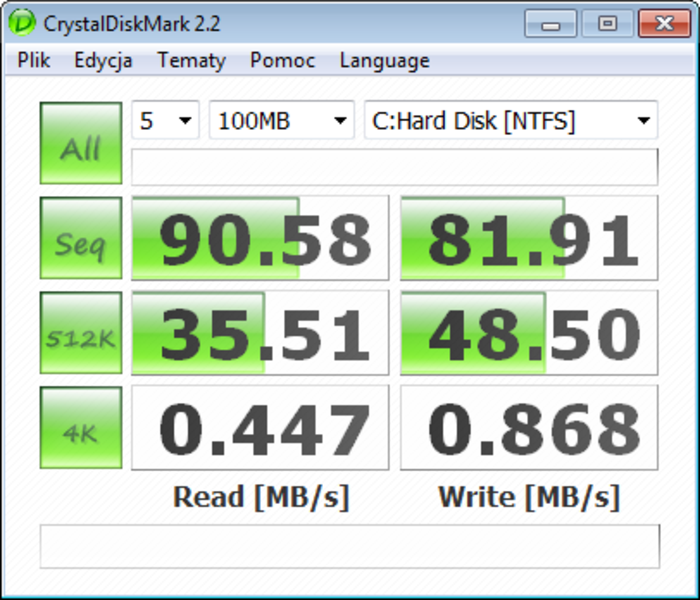Expand the test count dropdown showing 5
This screenshot has width=700, height=600.
tap(165, 120)
